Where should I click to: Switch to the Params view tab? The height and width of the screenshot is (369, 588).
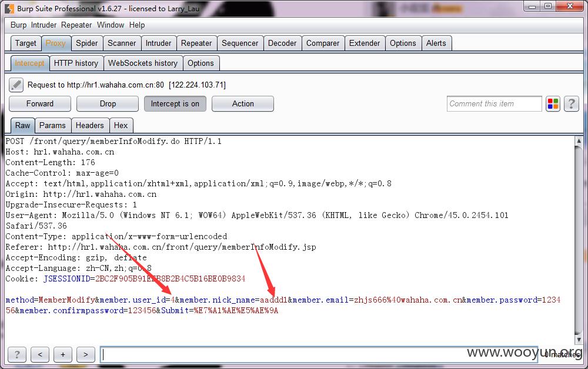(x=52, y=126)
